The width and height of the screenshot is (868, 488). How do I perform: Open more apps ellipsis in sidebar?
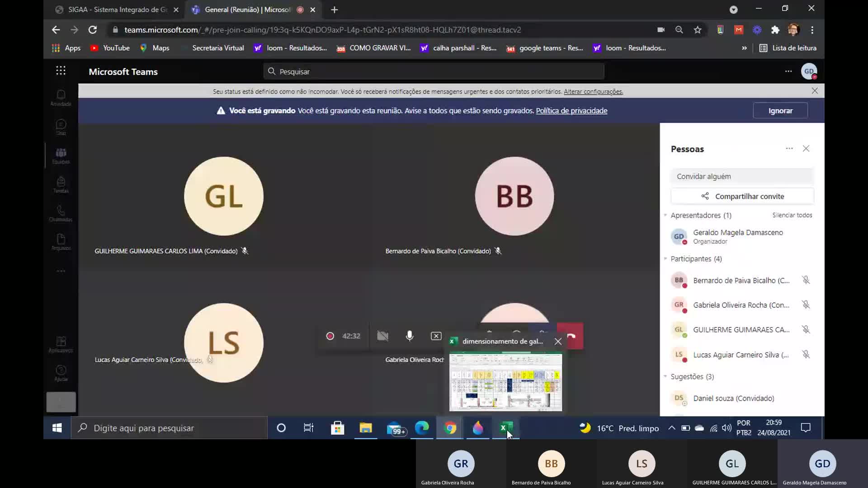tap(61, 271)
